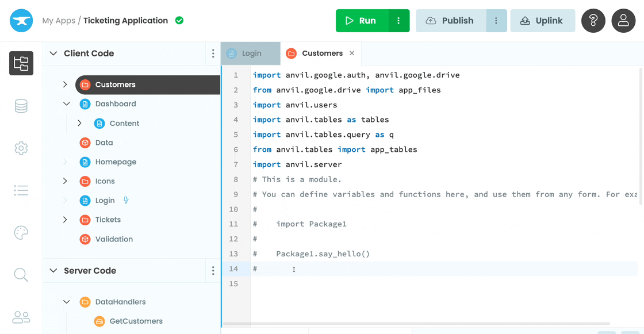Click the Uplink button
This screenshot has width=644, height=334.
coord(542,21)
